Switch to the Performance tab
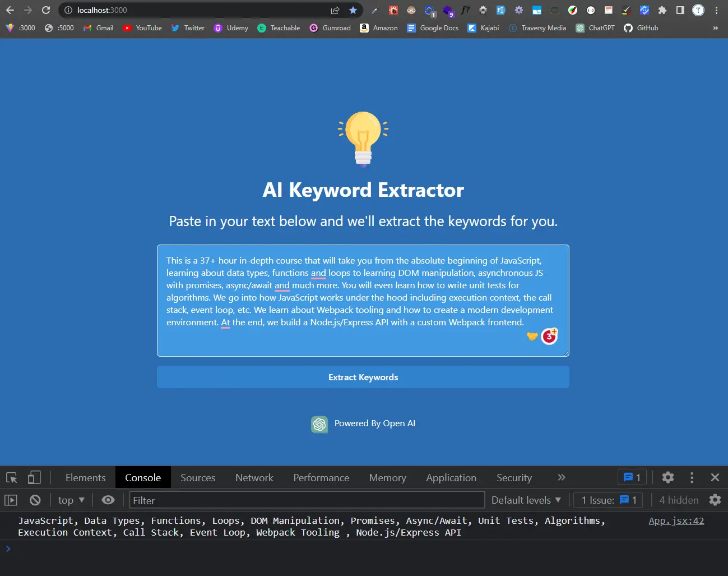The width and height of the screenshot is (728, 576). point(321,478)
